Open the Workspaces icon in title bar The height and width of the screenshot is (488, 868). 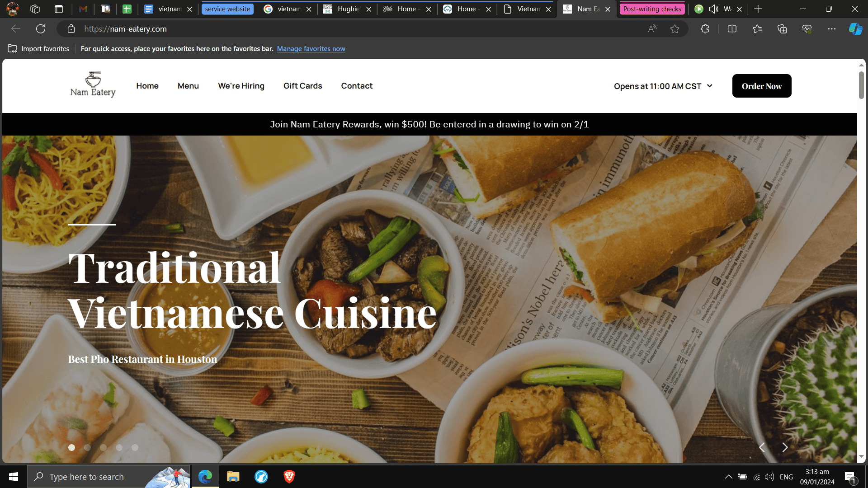(35, 9)
